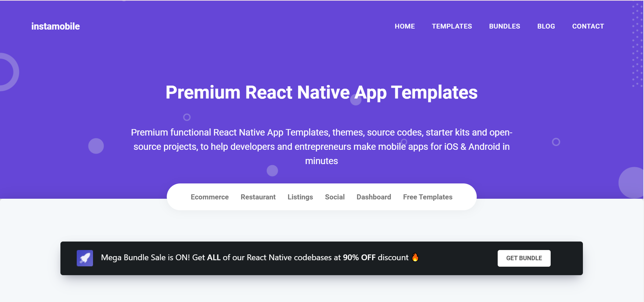Click the instamobile logo
Image resolution: width=644 pixels, height=302 pixels.
click(x=55, y=26)
